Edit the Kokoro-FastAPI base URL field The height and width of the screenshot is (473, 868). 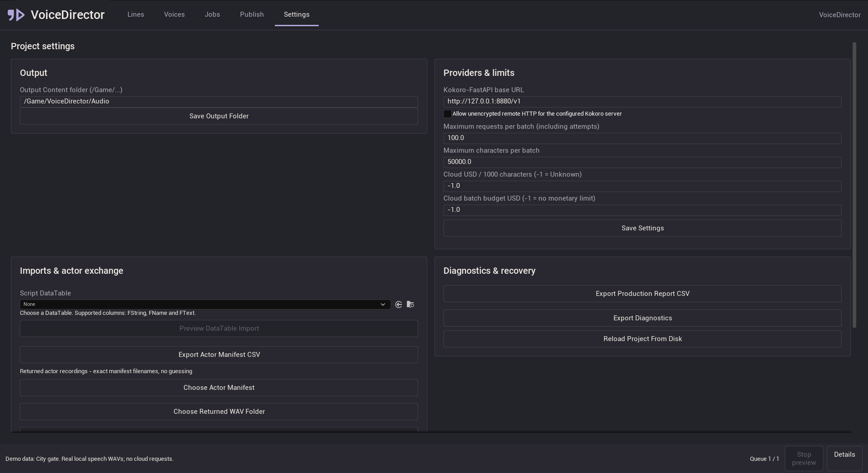642,102
